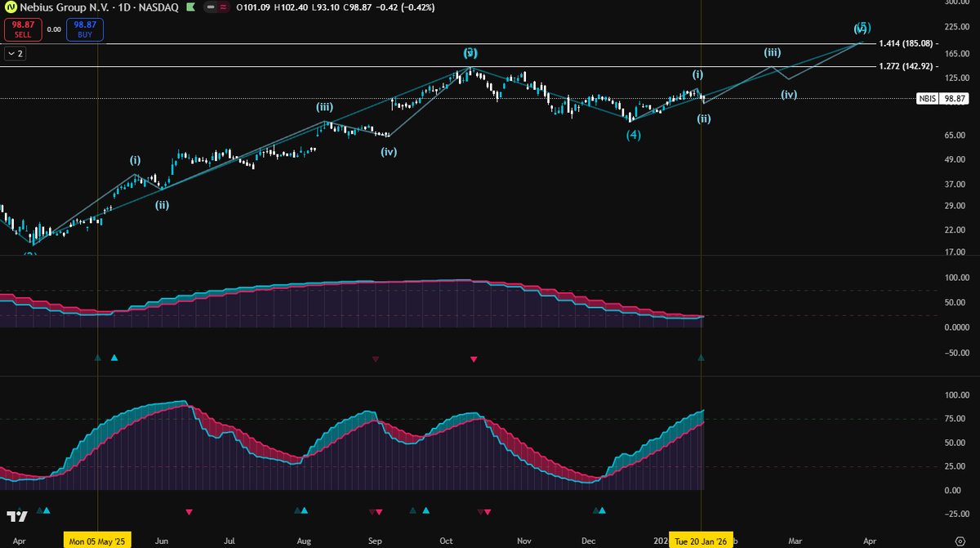Select wave (4) label at December low
This screenshot has width=980, height=548.
(x=633, y=135)
